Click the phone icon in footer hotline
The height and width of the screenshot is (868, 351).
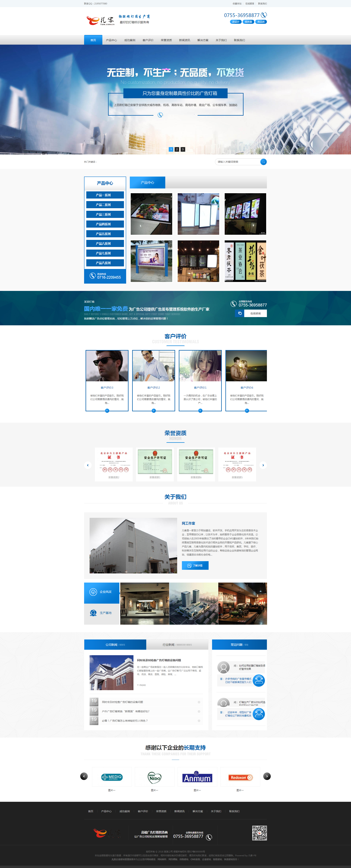click(x=209, y=837)
